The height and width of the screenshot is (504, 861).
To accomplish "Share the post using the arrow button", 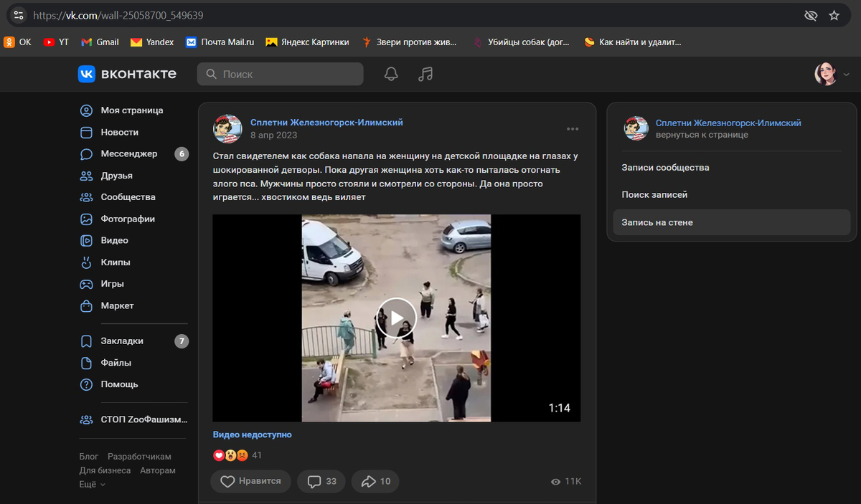I will click(375, 482).
